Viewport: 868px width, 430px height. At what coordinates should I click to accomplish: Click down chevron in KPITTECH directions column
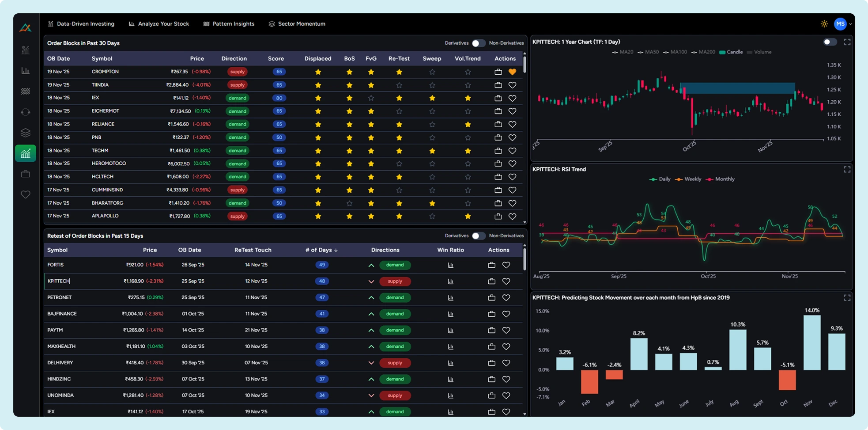(x=371, y=282)
